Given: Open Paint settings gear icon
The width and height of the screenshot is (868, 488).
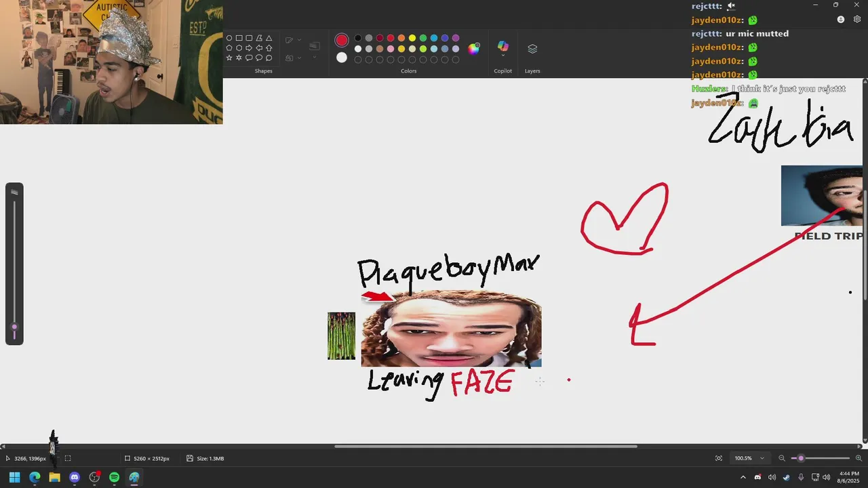Looking at the screenshot, I should pyautogui.click(x=857, y=20).
